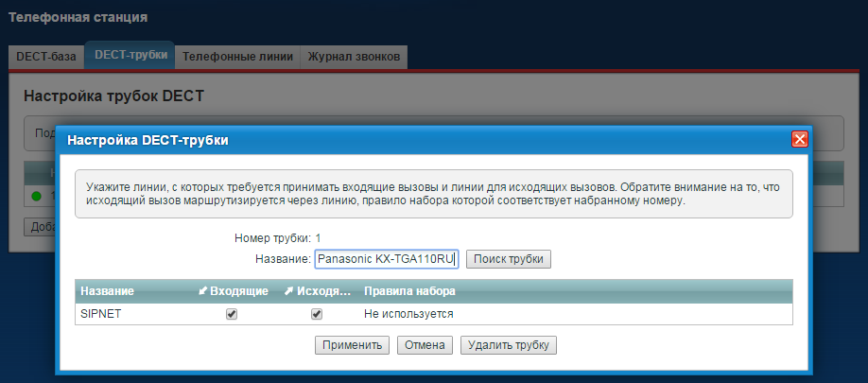Cancel changes with the Отмена button
Viewport: 868px width, 383px height.
[425, 345]
